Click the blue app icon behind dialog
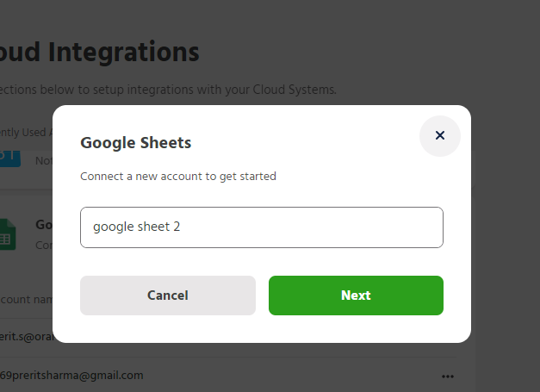The width and height of the screenshot is (540, 392). pyautogui.click(x=8, y=155)
